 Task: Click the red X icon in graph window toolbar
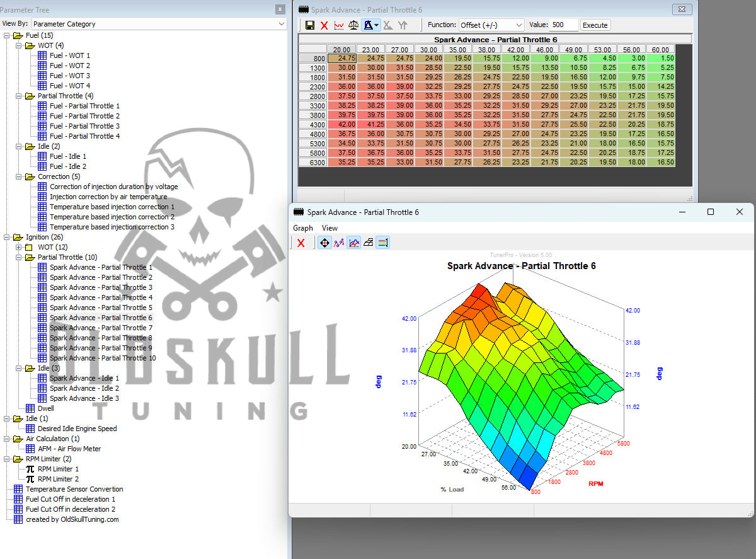(x=301, y=243)
